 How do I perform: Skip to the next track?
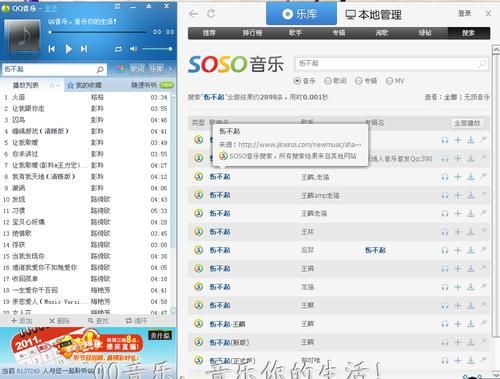(84, 49)
